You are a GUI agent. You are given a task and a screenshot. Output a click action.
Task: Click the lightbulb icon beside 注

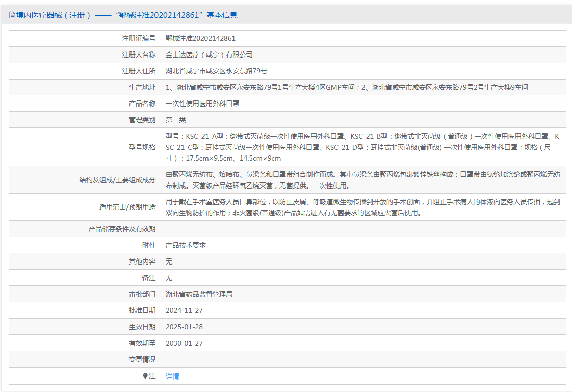point(145,376)
